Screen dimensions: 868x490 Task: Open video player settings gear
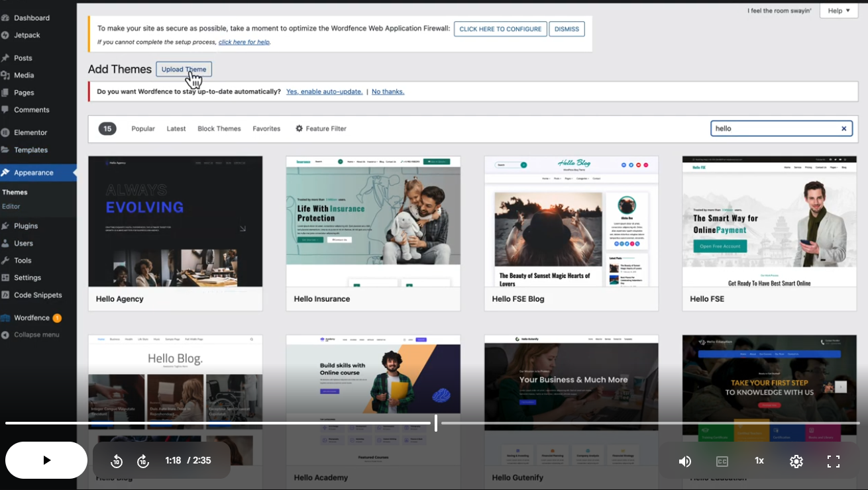pyautogui.click(x=796, y=461)
